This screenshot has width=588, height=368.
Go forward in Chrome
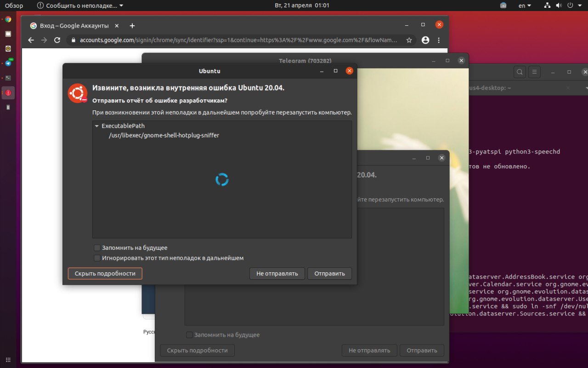pos(44,40)
